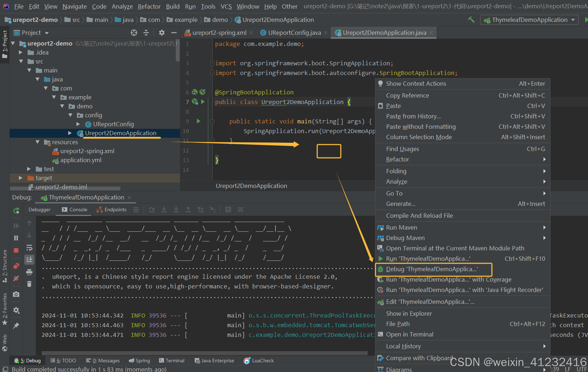588x372 pixels.
Task: Click the camera thread dump icon
Action: 16,294
